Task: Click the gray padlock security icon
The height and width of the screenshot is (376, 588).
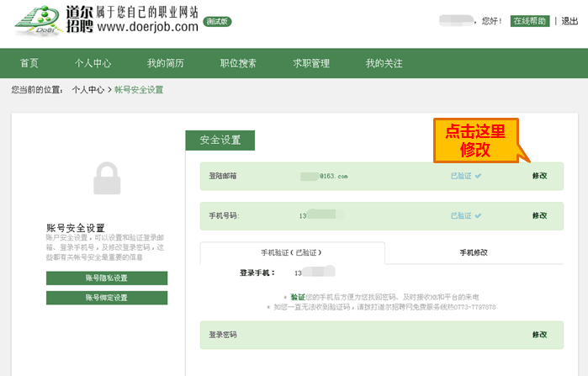Action: (107, 179)
